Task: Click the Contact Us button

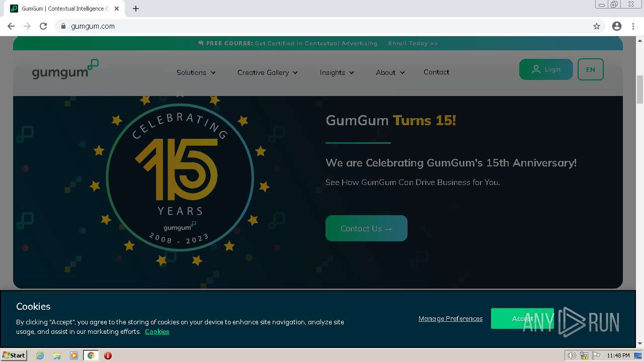Action: pos(366,228)
